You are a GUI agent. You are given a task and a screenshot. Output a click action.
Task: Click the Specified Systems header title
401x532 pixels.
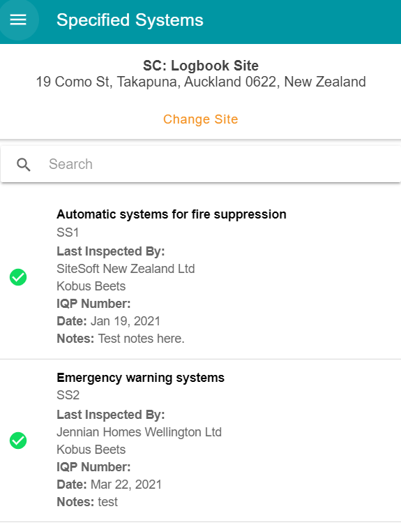(130, 20)
